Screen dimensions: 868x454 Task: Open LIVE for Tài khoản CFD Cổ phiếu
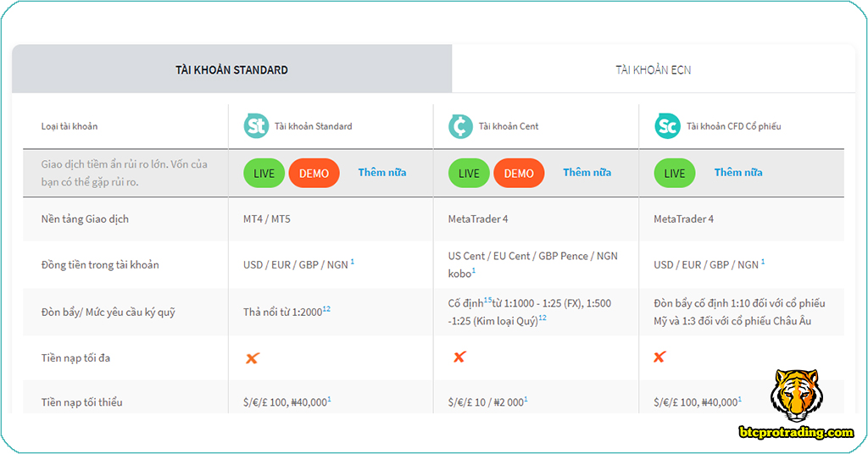674,173
